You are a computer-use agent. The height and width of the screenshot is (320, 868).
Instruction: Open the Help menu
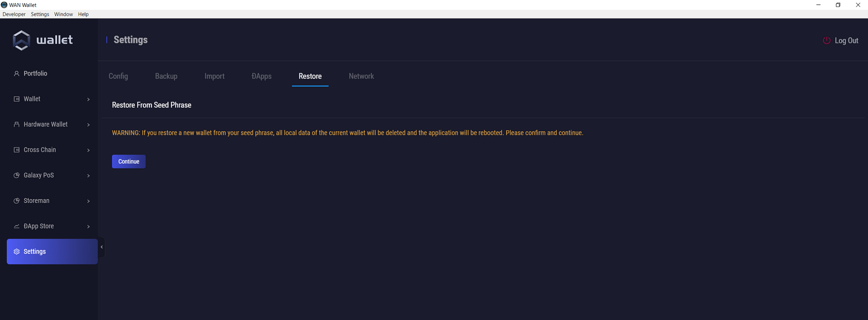pos(83,14)
